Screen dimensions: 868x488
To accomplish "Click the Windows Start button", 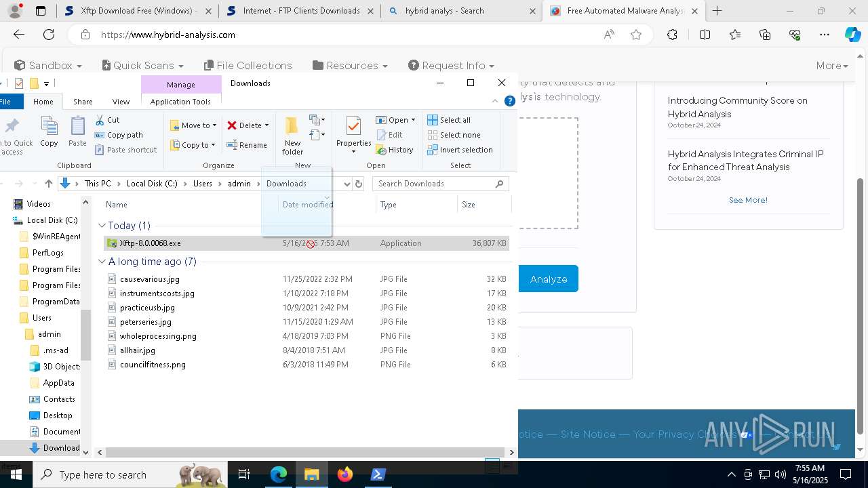I will click(x=16, y=474).
